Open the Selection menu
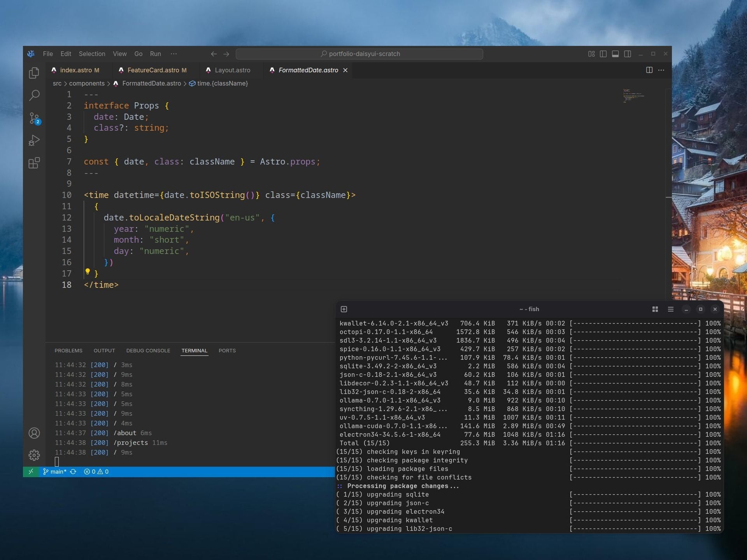This screenshot has height=560, width=747. point(92,54)
